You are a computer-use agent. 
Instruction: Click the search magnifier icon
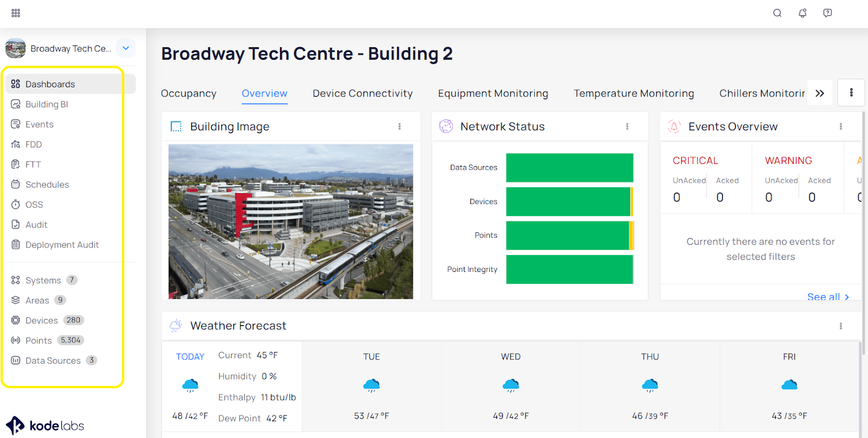click(x=777, y=13)
